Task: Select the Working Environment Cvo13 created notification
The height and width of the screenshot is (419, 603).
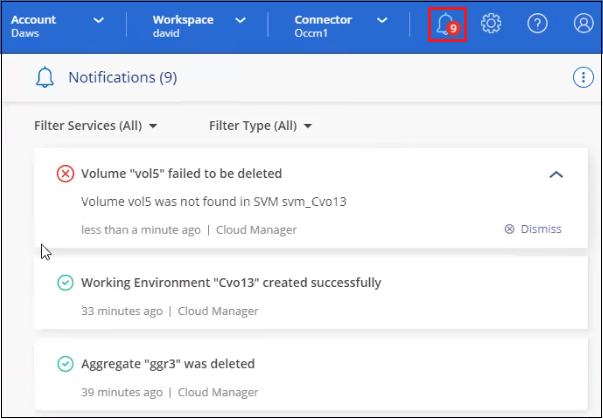Action: [x=230, y=283]
